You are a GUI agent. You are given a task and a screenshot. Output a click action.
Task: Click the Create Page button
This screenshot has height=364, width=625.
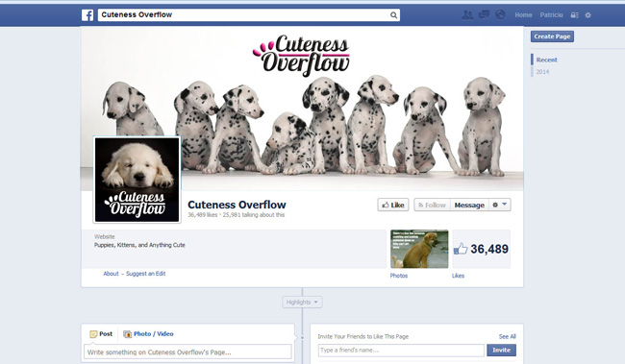[552, 36]
